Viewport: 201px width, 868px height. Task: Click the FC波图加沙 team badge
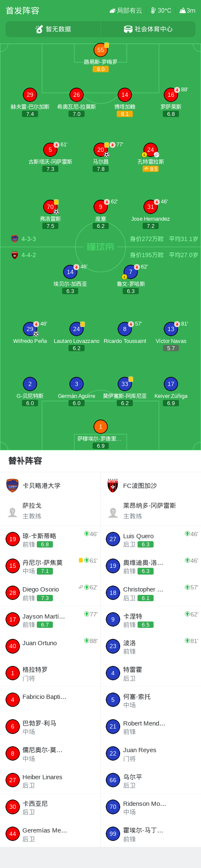point(113,486)
